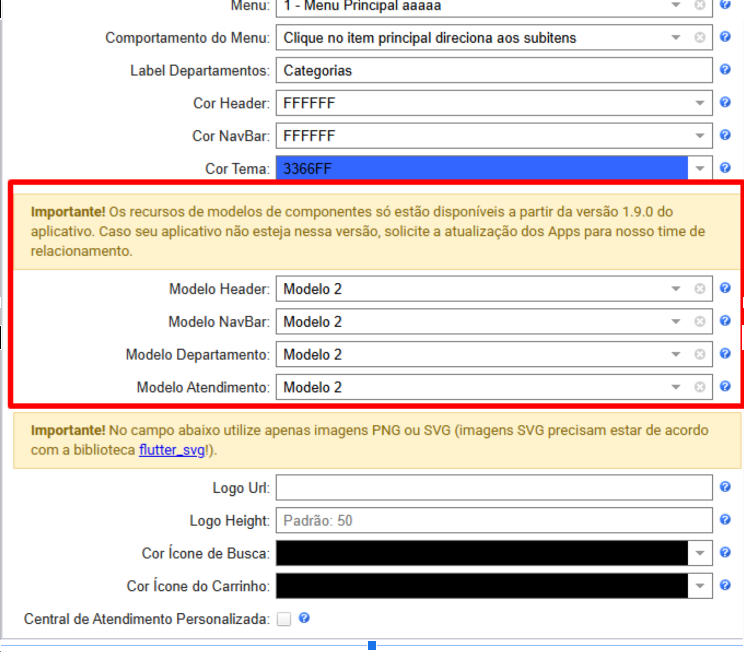Open help for Central de Atendimento Personalizada
Screen dimensions: 744x652
click(304, 618)
